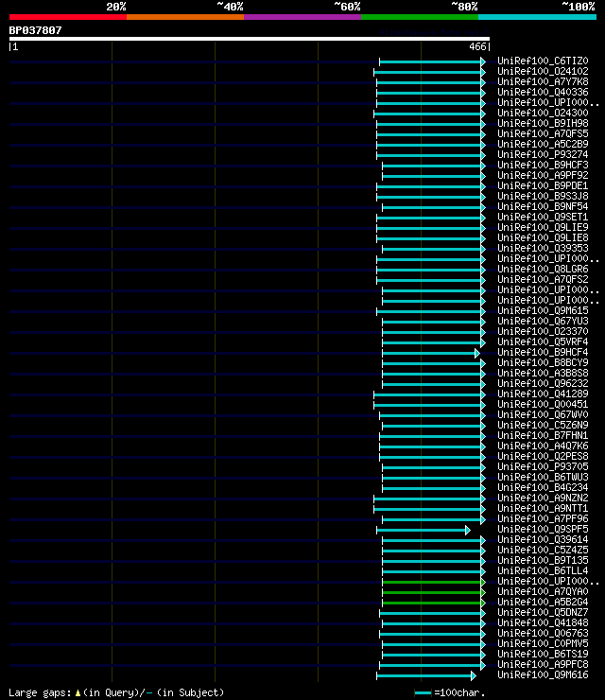
Task: Select the UniRef100_C5Z6N9 label
Action: coord(543,425)
